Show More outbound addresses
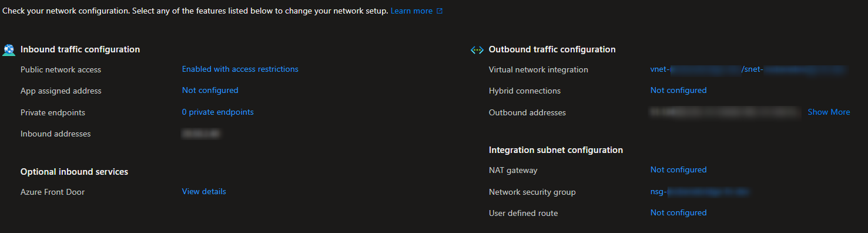 coord(829,112)
